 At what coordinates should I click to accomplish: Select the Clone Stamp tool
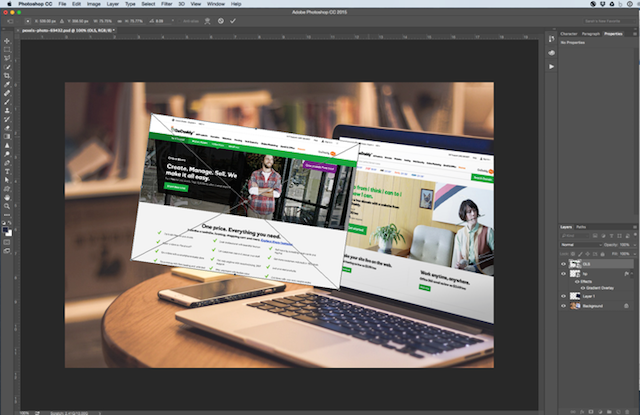pos(7,110)
